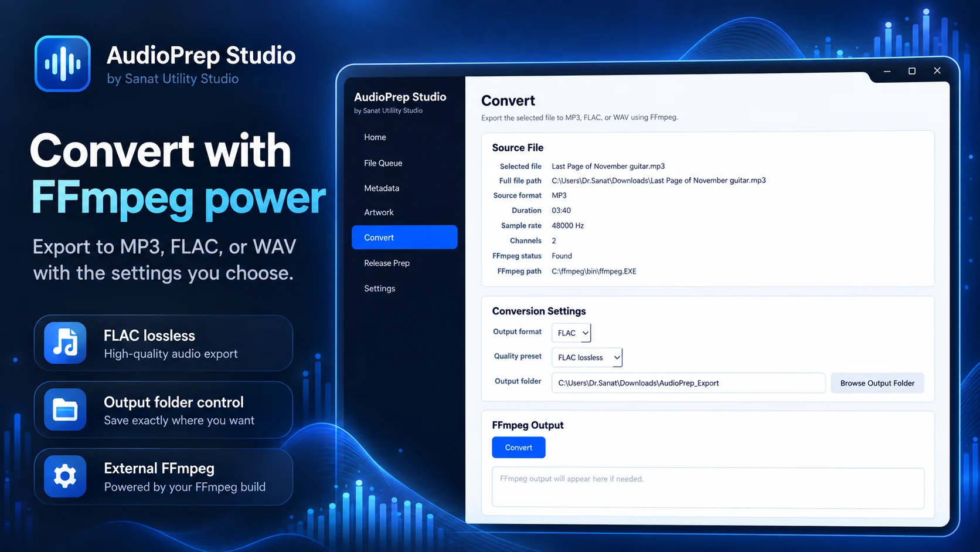Click the FLAC lossless music note icon
The image size is (980, 552).
(65, 343)
